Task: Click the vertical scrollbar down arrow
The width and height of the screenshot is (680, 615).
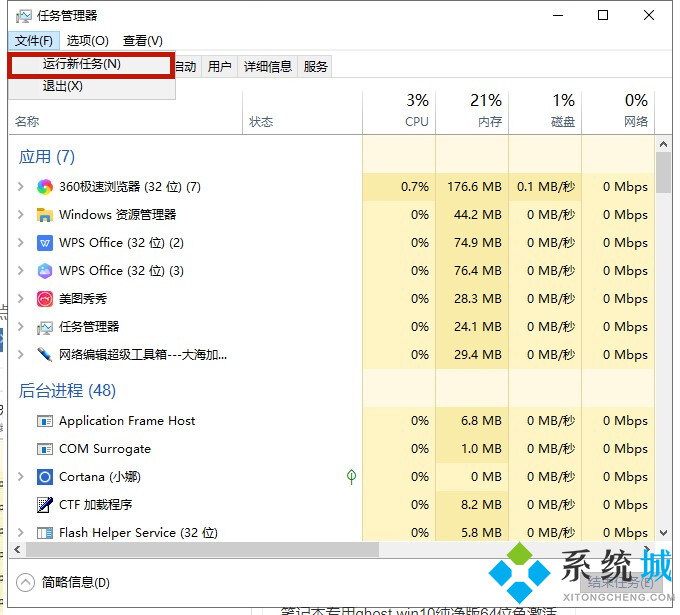Action: tap(663, 533)
